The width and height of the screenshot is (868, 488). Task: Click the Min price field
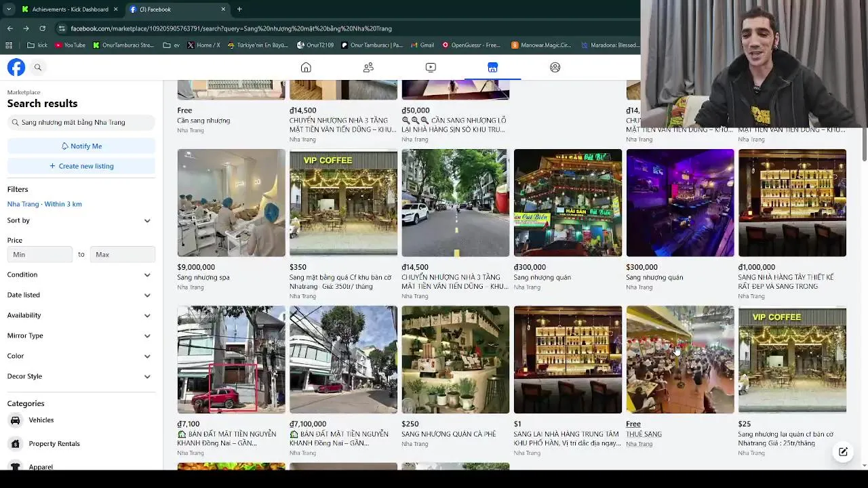[x=40, y=254]
